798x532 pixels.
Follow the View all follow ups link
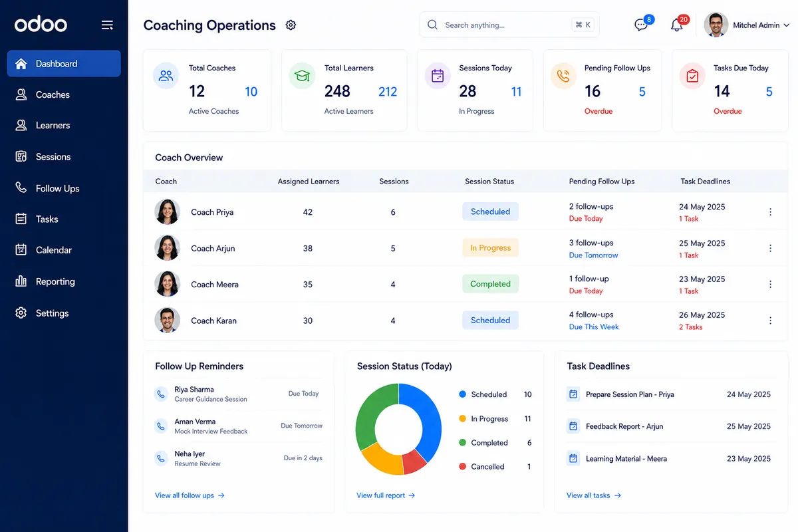click(x=190, y=495)
